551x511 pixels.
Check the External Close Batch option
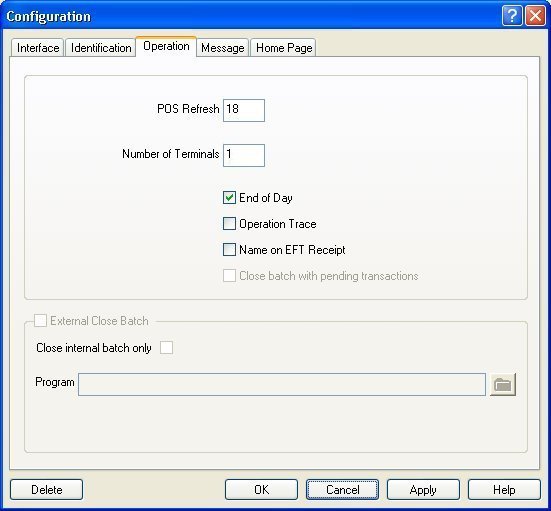(x=40, y=321)
